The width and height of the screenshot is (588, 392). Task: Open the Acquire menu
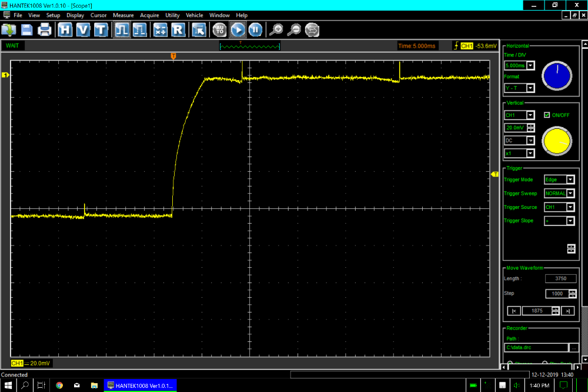pos(149,15)
